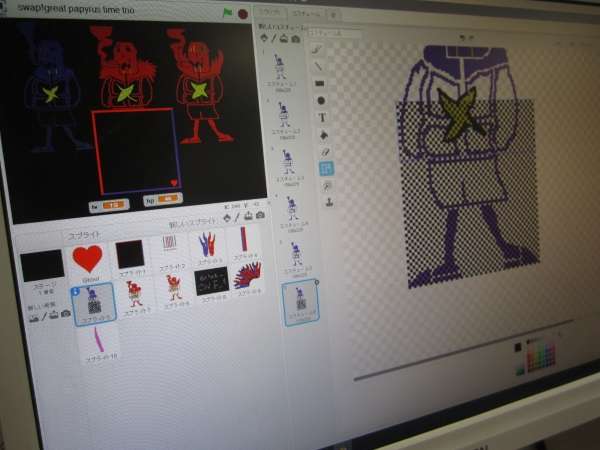Select the first red character sprite thumbnail
This screenshot has width=600, height=450.
coord(135,298)
